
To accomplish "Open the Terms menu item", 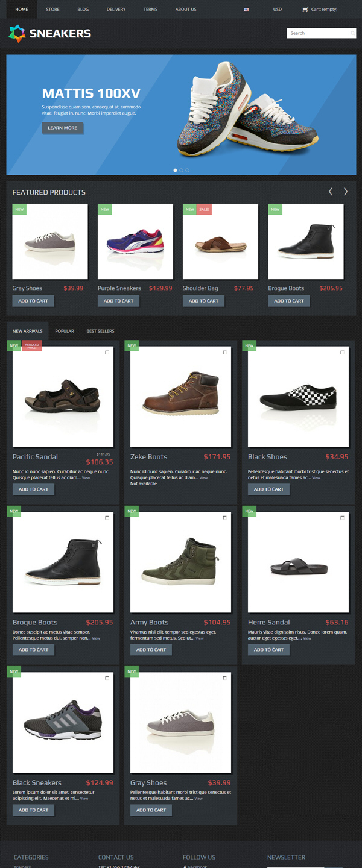I will 150,10.
